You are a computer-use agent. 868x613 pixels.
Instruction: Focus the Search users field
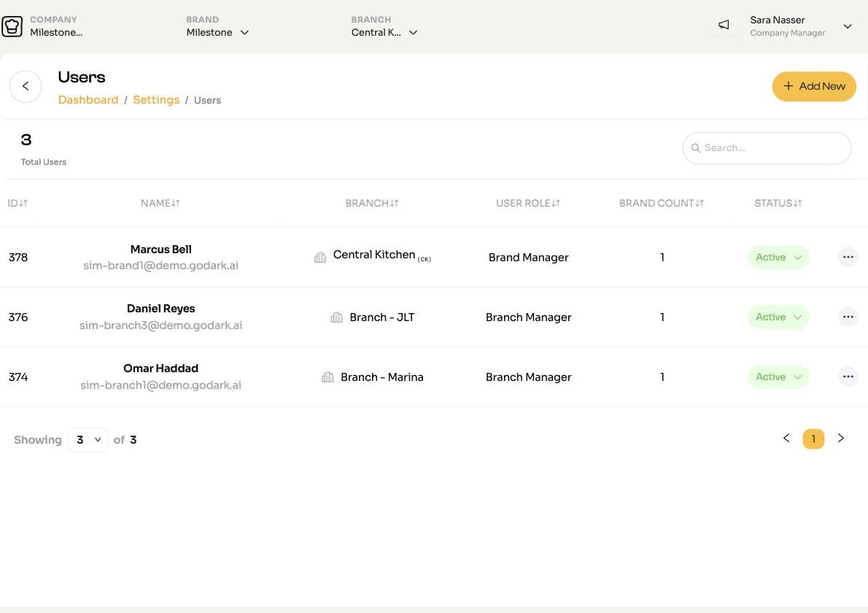767,148
